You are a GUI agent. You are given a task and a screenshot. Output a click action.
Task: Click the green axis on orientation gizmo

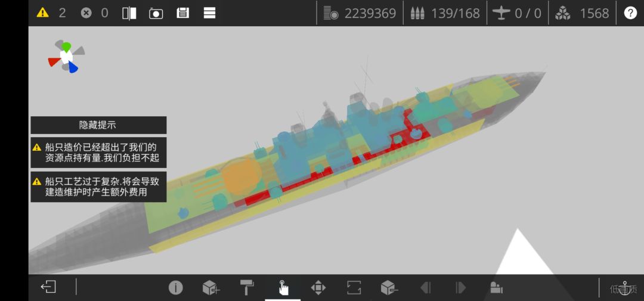(66, 46)
